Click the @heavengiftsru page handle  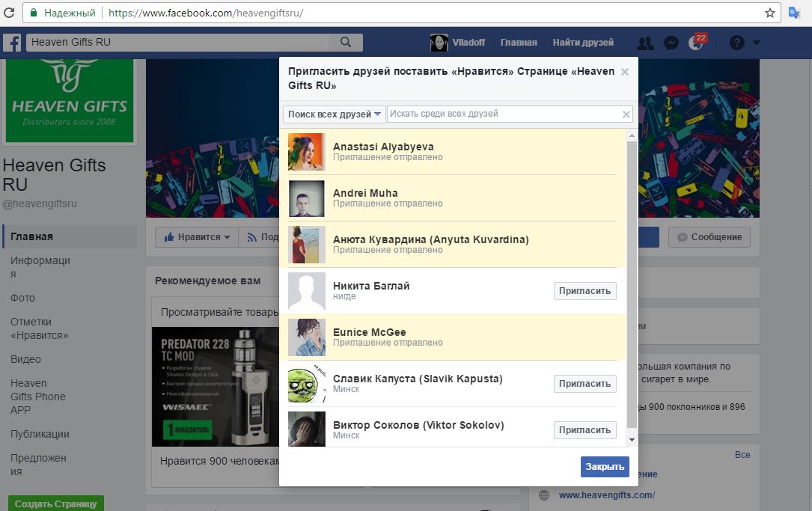click(40, 204)
